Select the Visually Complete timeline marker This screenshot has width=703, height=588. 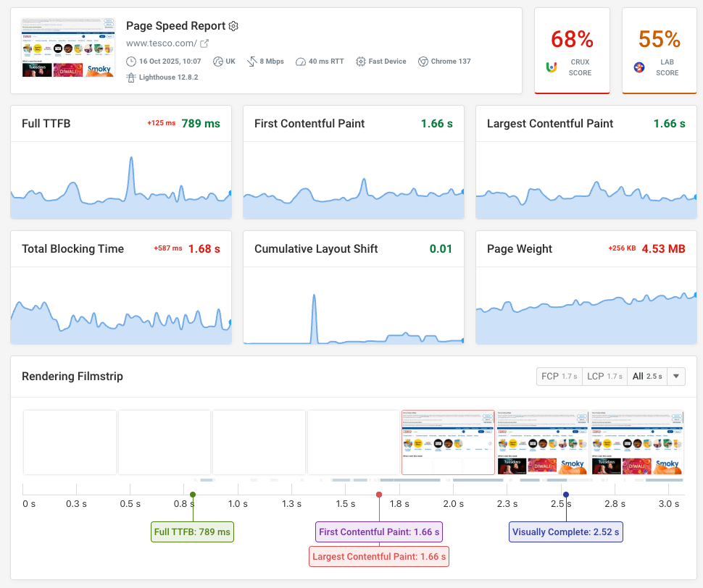(x=565, y=494)
